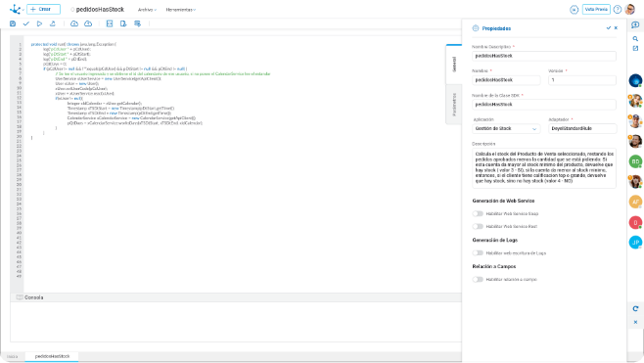Click the magnifier search icon in the right sidebar
The image size is (644, 363).
635,38
